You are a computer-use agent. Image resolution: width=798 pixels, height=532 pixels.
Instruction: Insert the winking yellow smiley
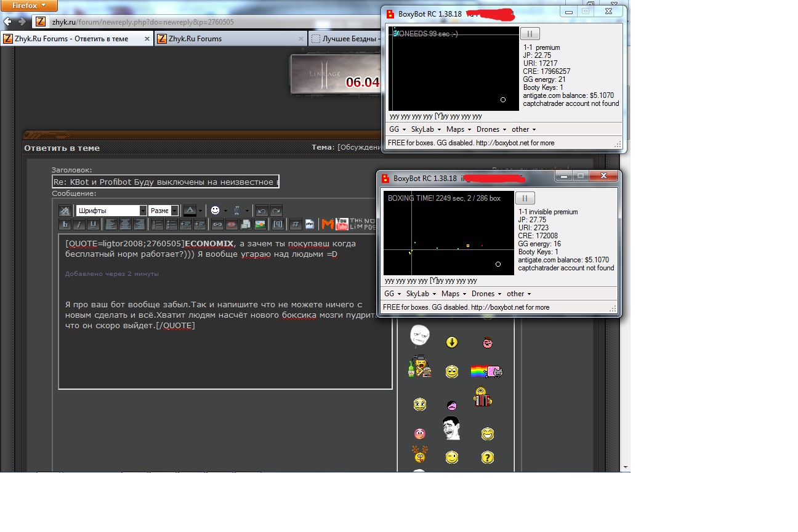pyautogui.click(x=452, y=457)
